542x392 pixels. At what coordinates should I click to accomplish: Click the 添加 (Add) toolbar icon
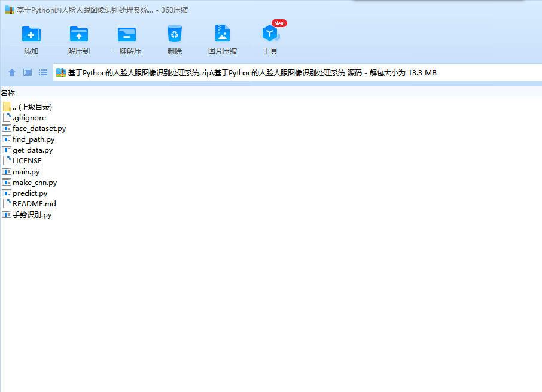point(31,34)
